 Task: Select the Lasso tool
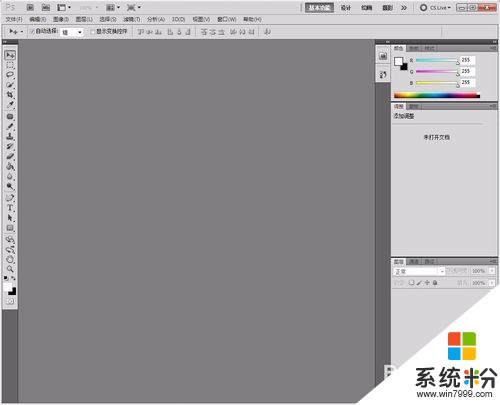[10, 75]
